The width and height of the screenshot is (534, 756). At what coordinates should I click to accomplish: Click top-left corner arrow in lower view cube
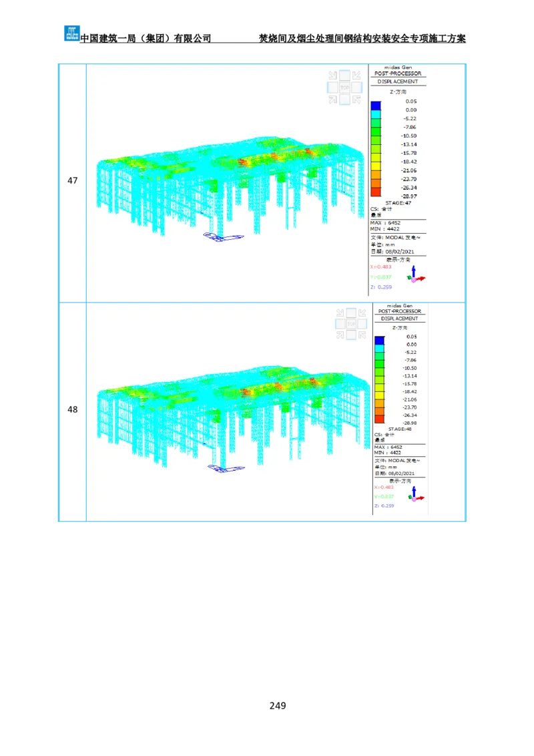click(340, 312)
